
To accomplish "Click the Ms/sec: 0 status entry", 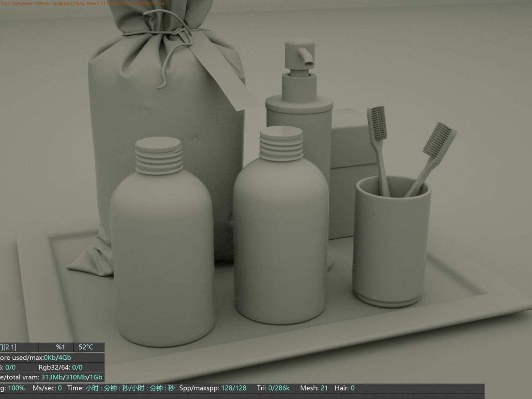I will [47, 388].
